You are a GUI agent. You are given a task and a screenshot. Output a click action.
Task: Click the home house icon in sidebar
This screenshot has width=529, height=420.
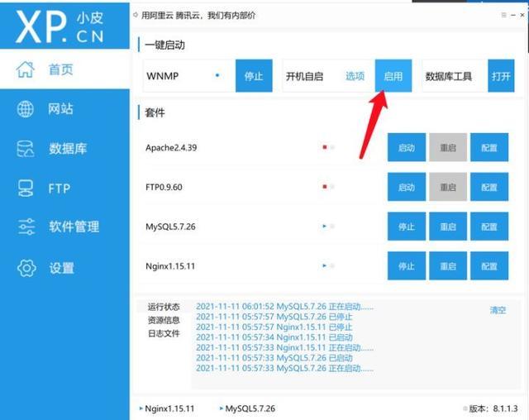coord(26,69)
